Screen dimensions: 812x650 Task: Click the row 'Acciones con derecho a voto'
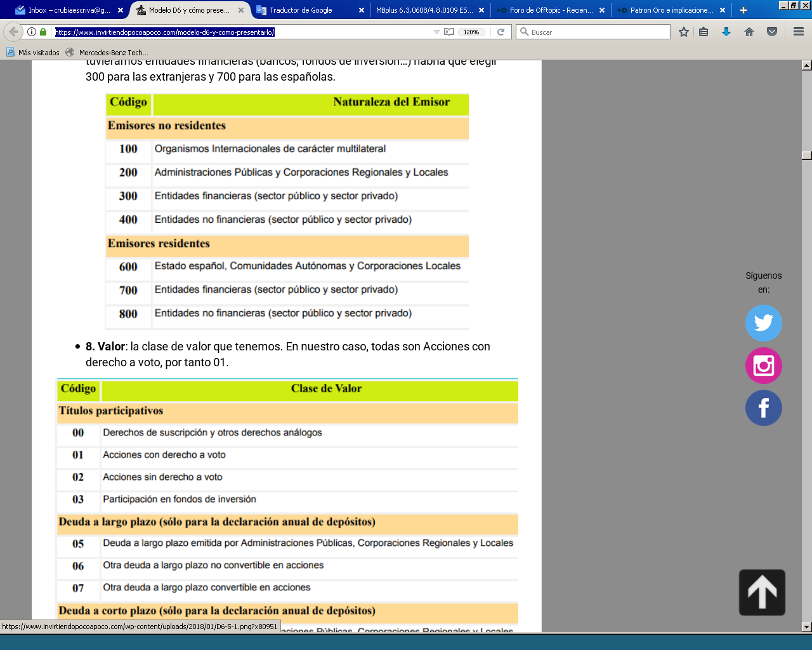click(287, 455)
